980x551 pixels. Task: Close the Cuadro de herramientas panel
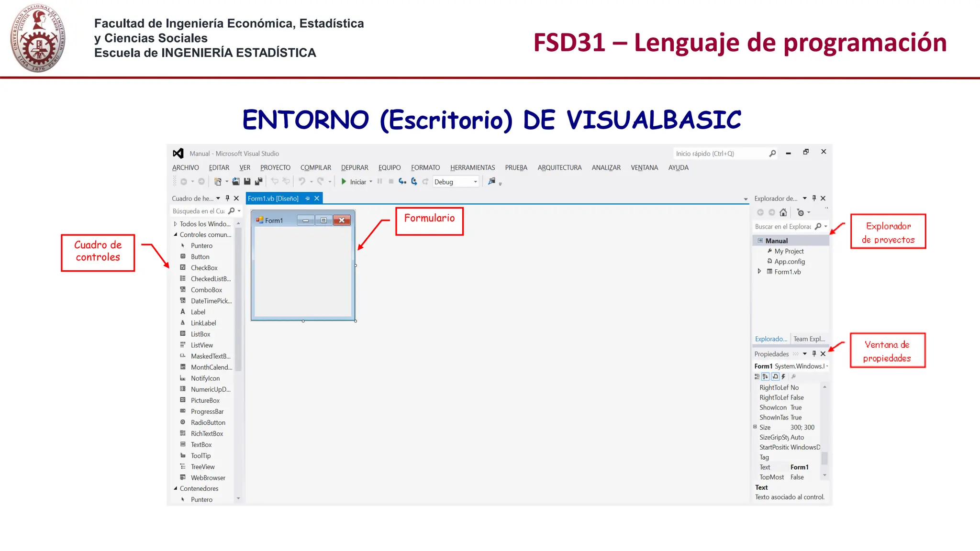pyautogui.click(x=236, y=198)
